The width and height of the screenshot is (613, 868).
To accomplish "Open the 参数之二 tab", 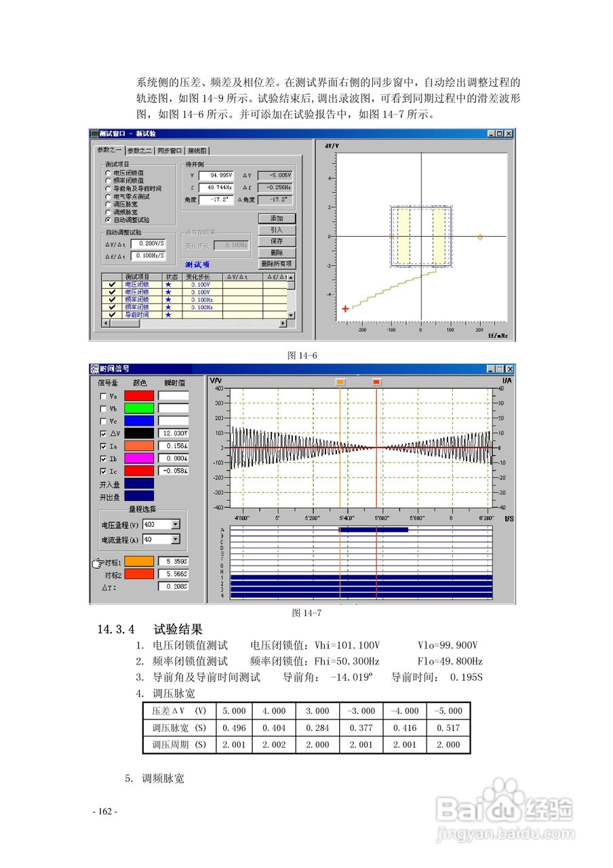I will tap(139, 151).
